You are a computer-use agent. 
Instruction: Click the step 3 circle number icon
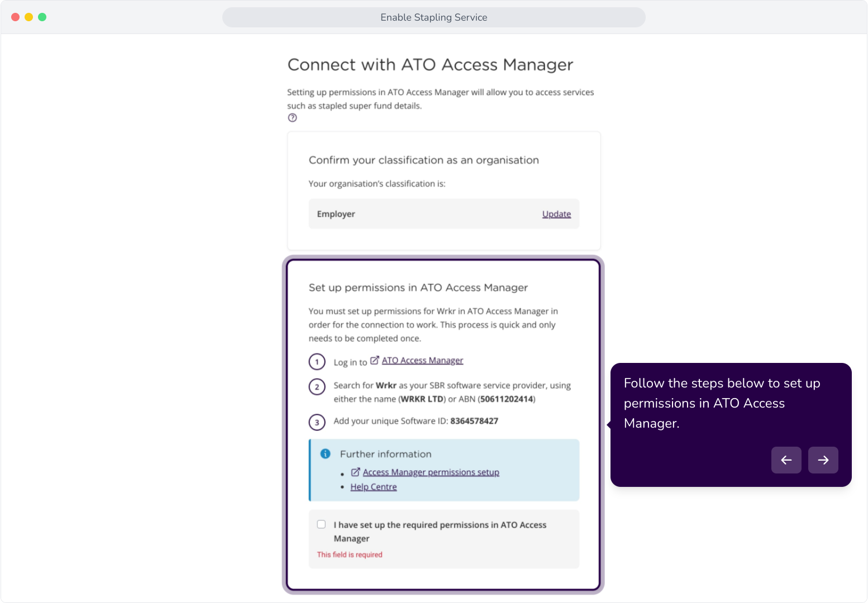coord(317,422)
